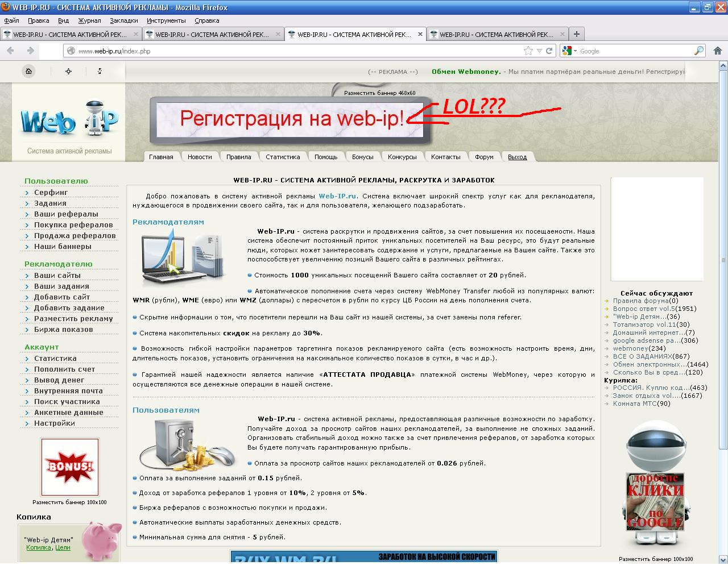This screenshot has height=582, width=728.
Task: Open Firefox home page via house icon
Action: tap(717, 51)
